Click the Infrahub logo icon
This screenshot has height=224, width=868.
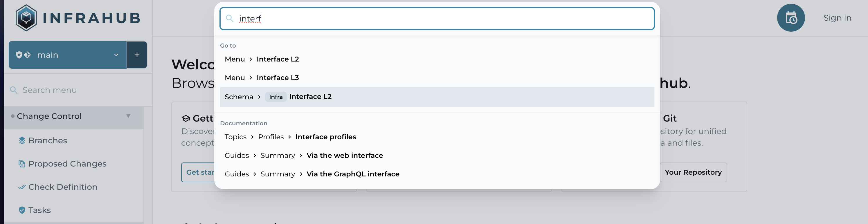(x=26, y=18)
